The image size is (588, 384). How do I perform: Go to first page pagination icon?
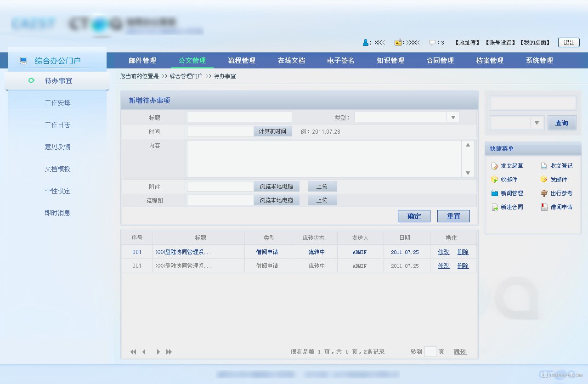(x=133, y=352)
